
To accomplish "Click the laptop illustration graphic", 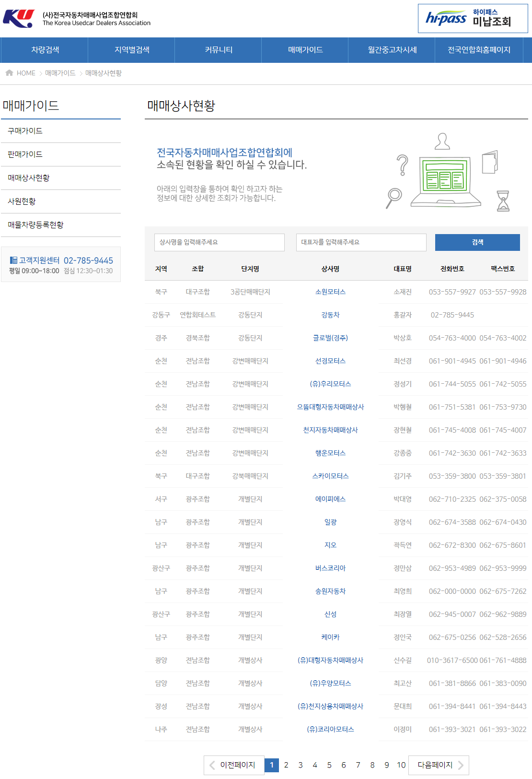I will pos(445,181).
